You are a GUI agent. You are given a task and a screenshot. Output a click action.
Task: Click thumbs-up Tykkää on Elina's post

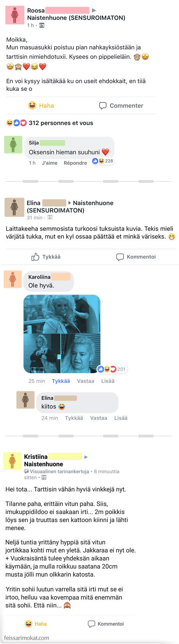46,257
